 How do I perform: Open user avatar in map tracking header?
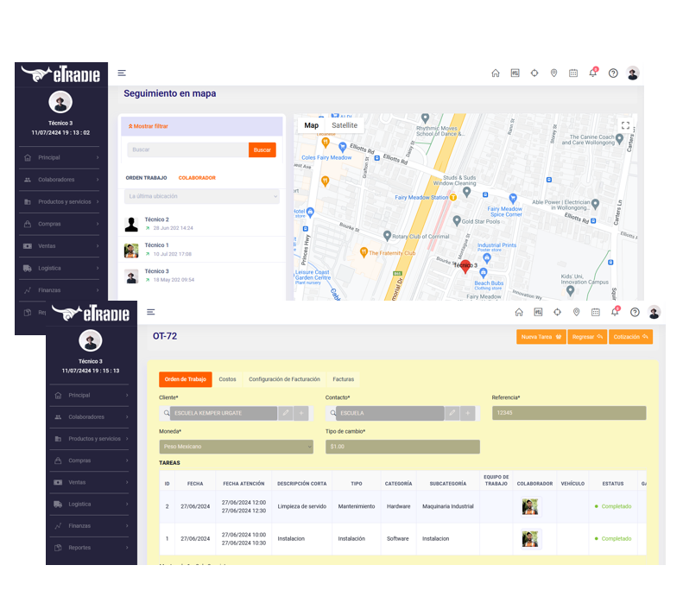[x=633, y=73]
